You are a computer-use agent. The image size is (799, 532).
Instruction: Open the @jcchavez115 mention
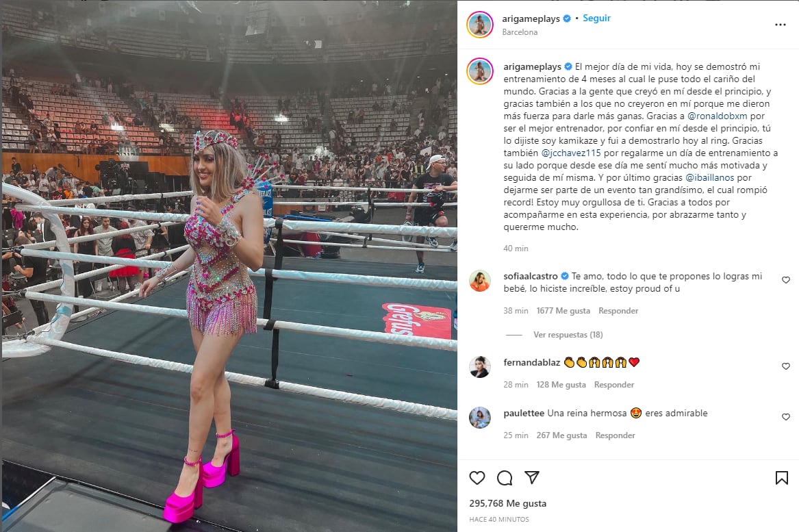click(571, 153)
